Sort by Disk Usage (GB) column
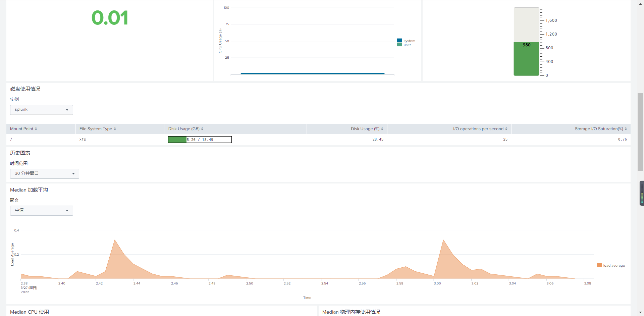This screenshot has height=316, width=644. pyautogui.click(x=186, y=129)
